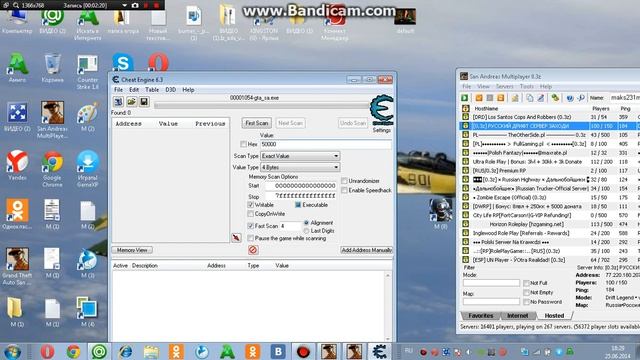Click the green refresh icon in SA-MP toolbar
Image resolution: width=640 pixels, height=360 pixels.
[555, 98]
